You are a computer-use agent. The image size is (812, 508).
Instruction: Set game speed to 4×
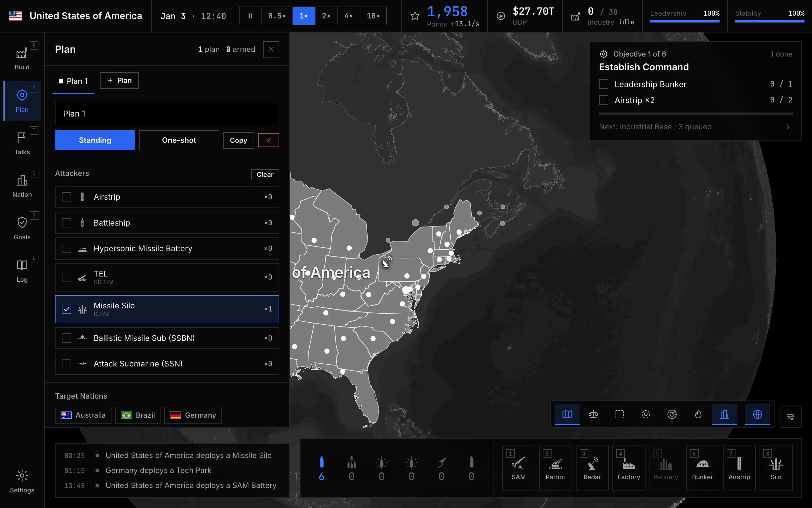point(349,16)
